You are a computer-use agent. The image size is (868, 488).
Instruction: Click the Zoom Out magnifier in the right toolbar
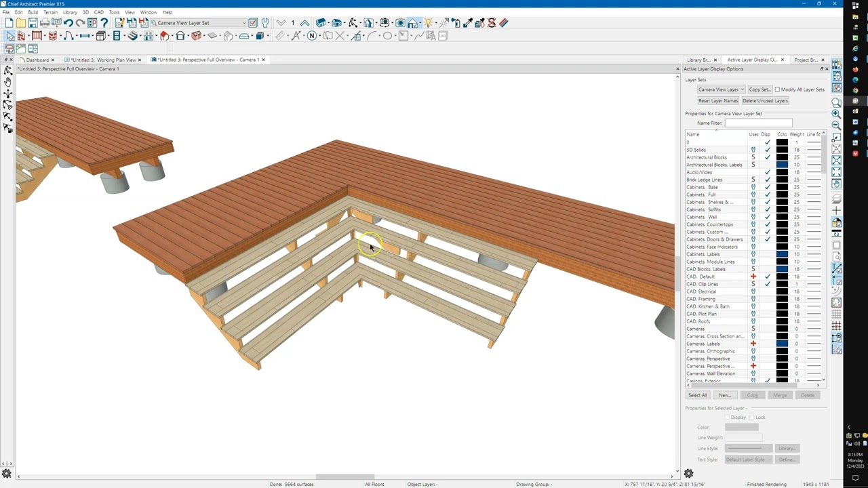pyautogui.click(x=836, y=125)
